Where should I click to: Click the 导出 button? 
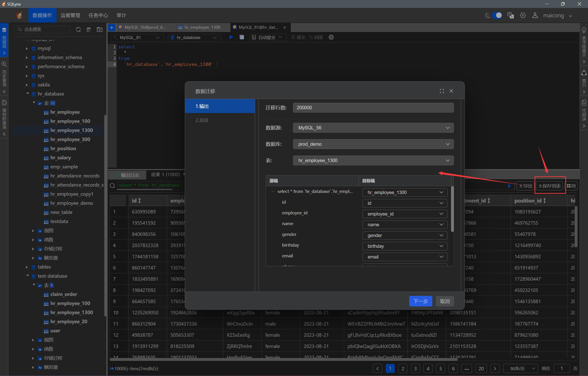(525, 186)
